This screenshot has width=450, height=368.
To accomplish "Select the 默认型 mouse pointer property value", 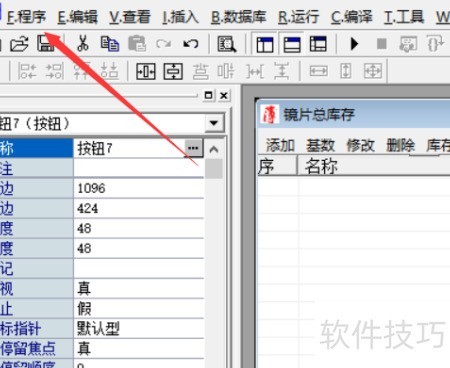I will (x=138, y=329).
